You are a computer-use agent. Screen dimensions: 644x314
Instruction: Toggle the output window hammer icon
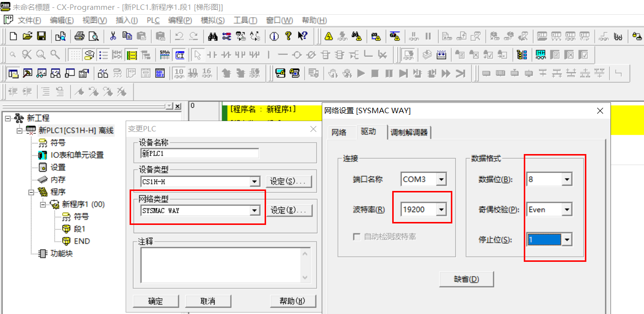point(28,73)
